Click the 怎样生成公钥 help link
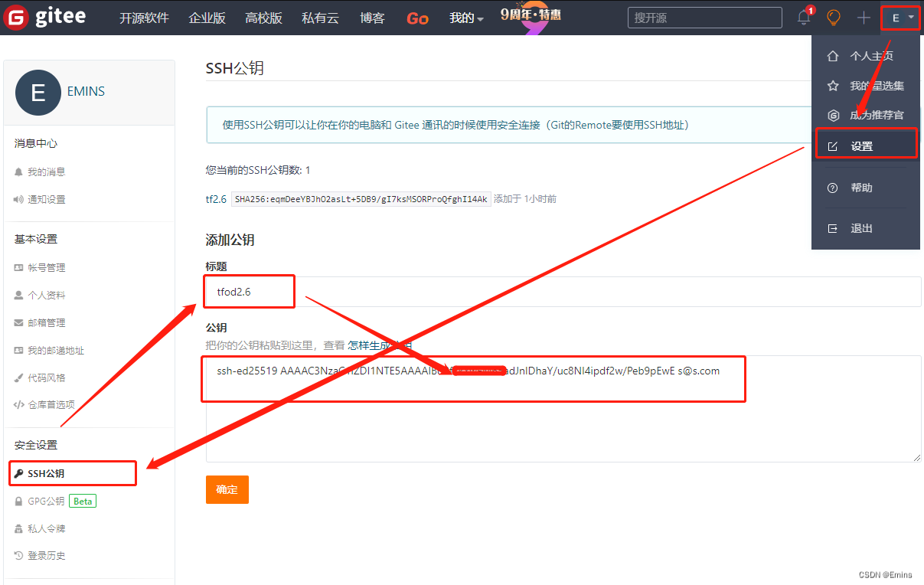 380,345
